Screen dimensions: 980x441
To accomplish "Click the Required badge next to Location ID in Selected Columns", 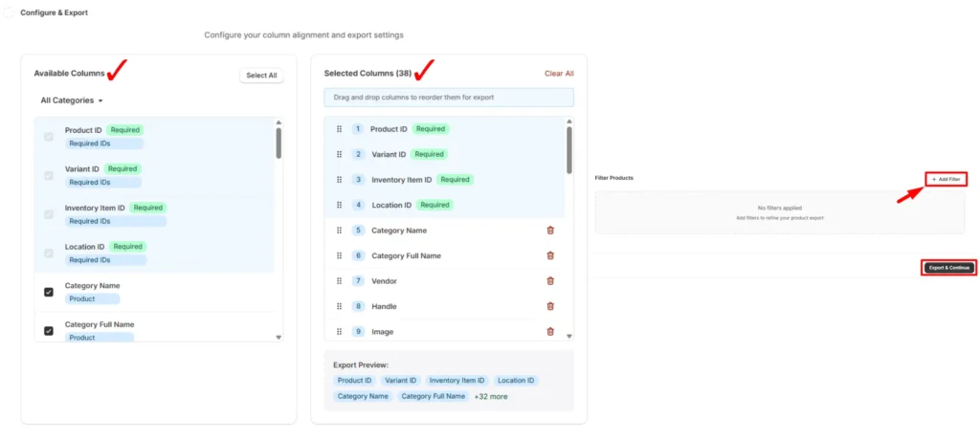I will (434, 205).
